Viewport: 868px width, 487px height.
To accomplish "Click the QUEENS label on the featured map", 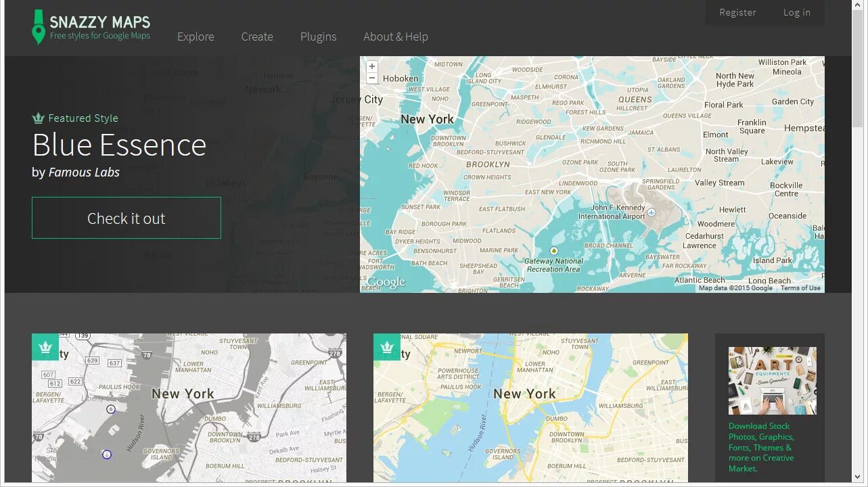I will click(635, 99).
